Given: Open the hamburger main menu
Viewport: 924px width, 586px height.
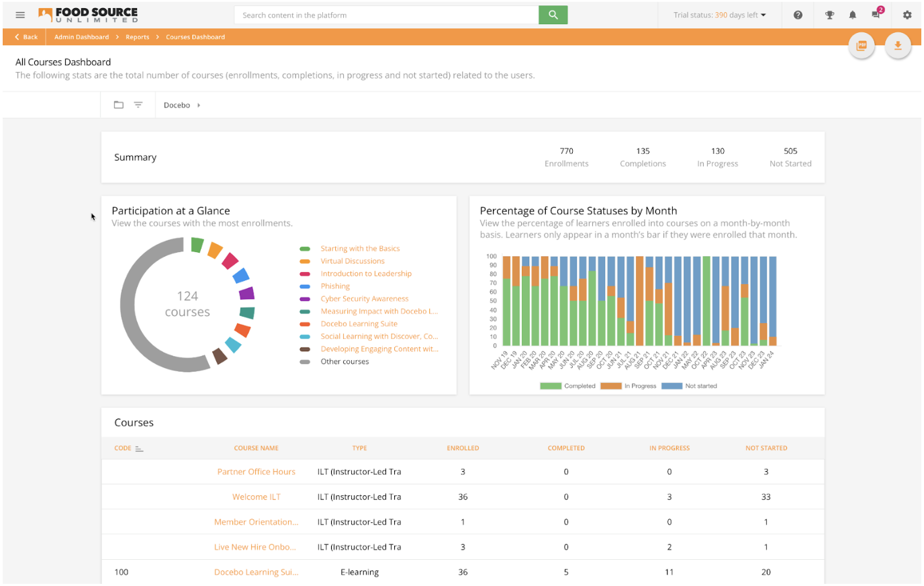Looking at the screenshot, I should pos(20,15).
